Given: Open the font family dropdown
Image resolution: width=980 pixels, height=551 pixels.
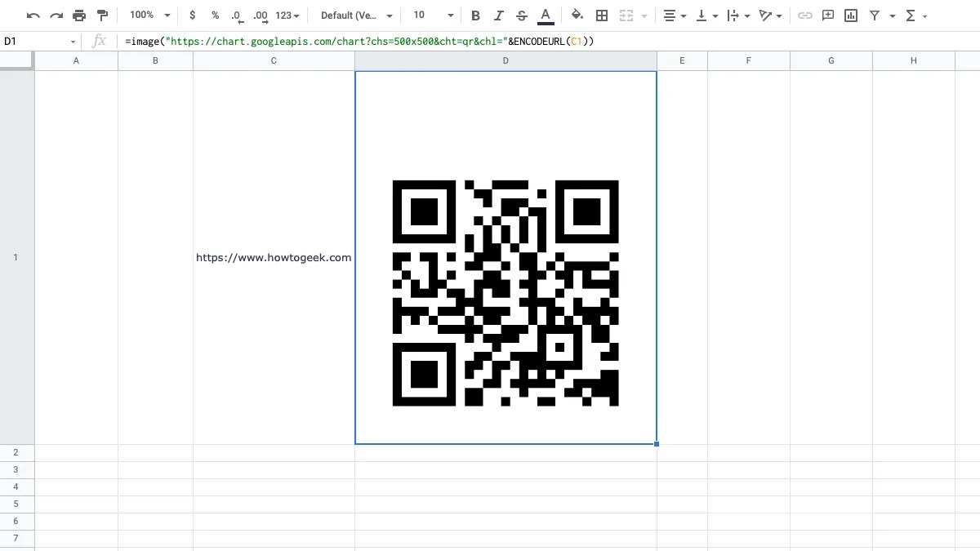Looking at the screenshot, I should point(356,15).
